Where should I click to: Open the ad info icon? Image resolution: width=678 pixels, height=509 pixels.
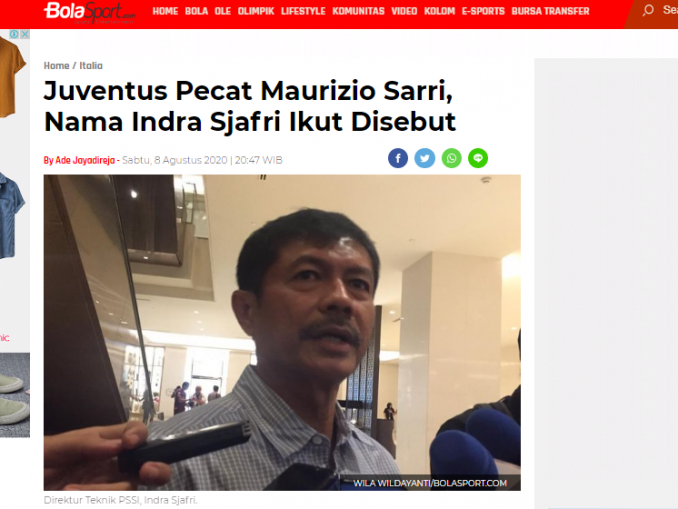click(14, 34)
